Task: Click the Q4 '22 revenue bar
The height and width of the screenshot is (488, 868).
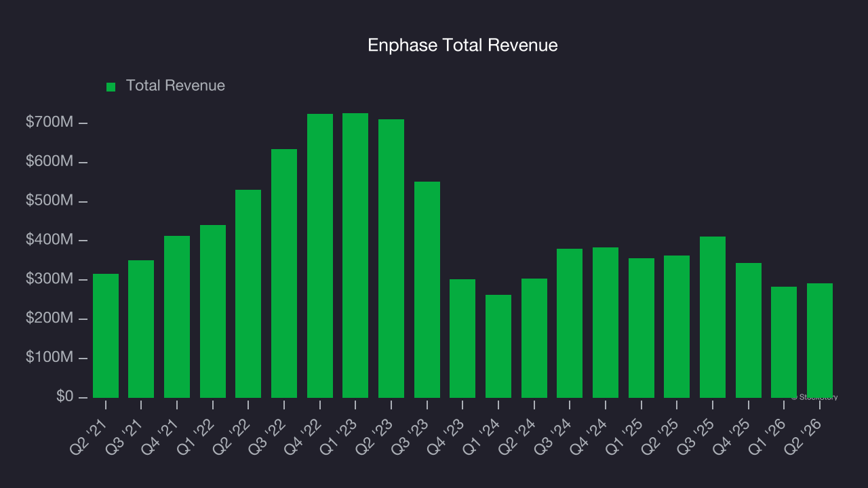Action: [320, 256]
